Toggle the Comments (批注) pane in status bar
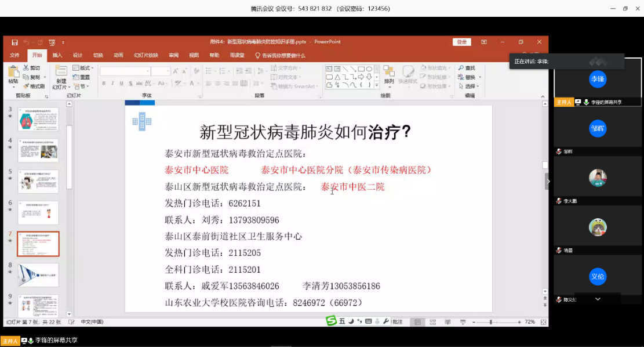The width and height of the screenshot is (644, 347). [397, 321]
